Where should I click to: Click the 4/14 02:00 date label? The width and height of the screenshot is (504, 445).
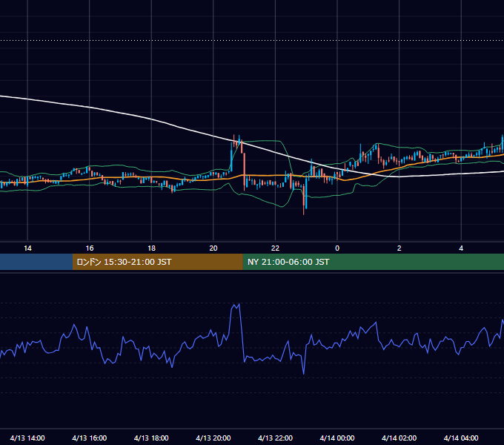(399, 438)
